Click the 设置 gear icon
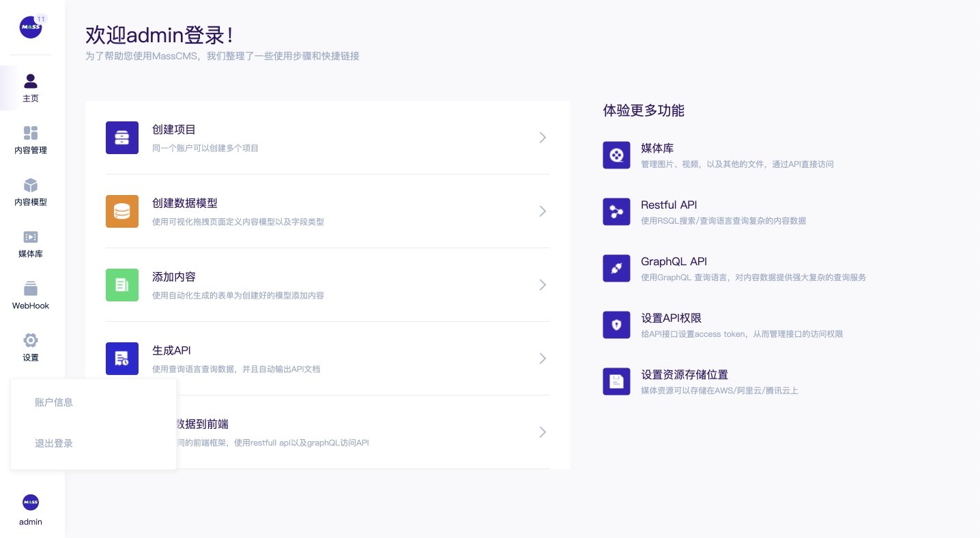The width and height of the screenshot is (980, 538). [31, 340]
